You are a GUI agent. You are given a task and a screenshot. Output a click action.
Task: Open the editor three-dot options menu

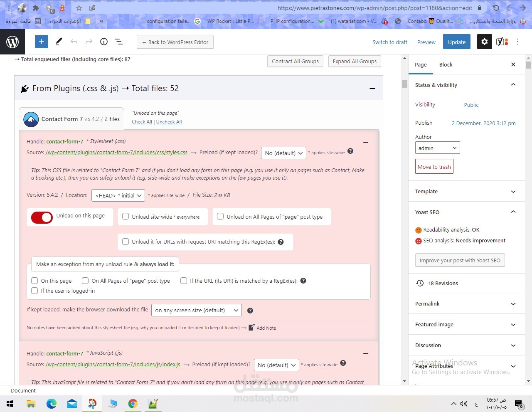518,42
